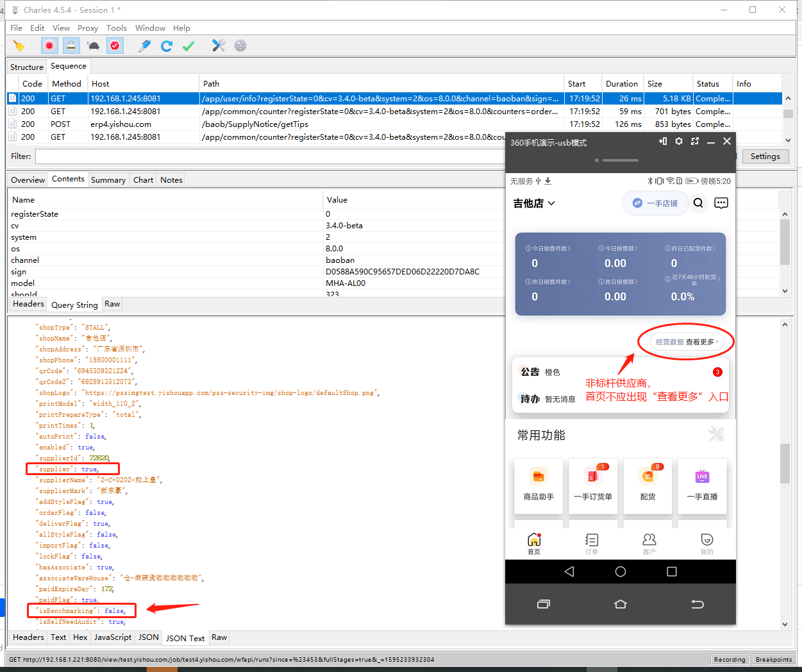Tap the 一手店铺 switch button in phone window

655,203
